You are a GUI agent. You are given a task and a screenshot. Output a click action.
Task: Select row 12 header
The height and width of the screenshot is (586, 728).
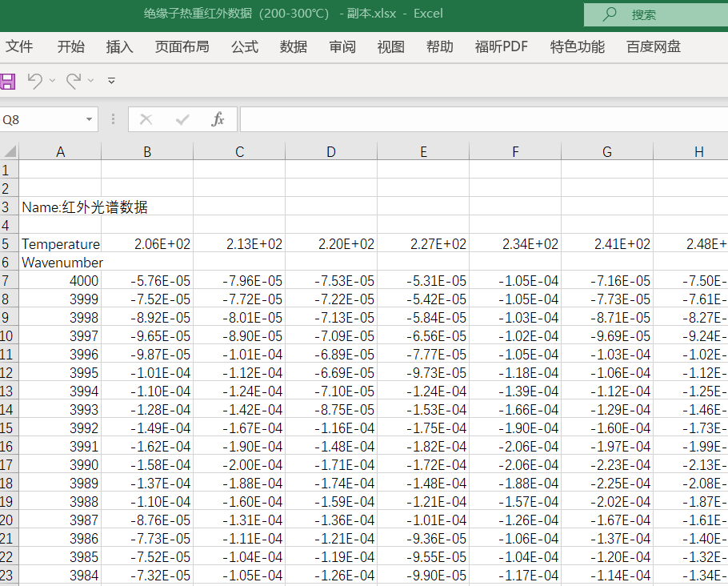coord(9,372)
